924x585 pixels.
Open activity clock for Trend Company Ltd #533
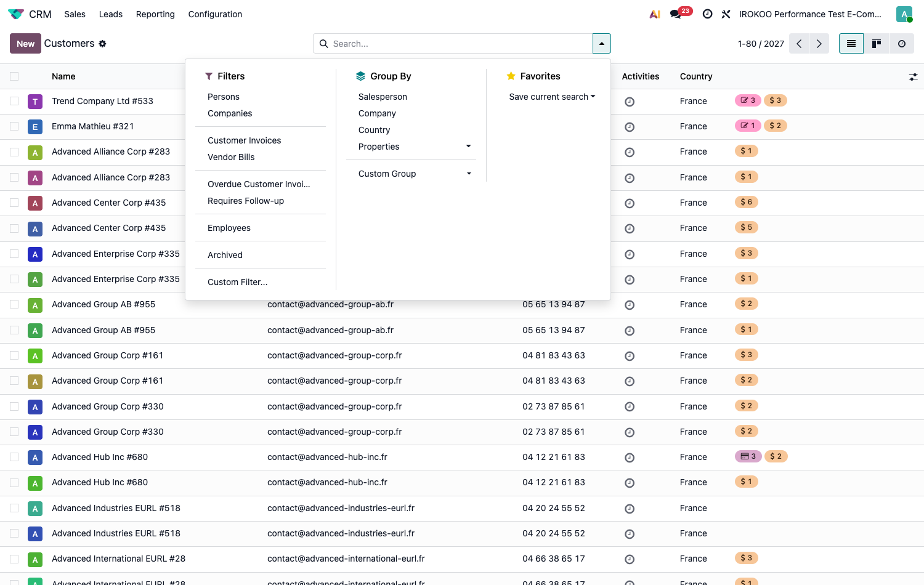[630, 102]
